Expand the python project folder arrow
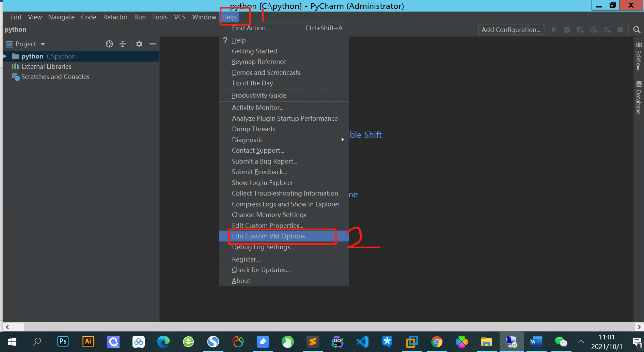The image size is (644, 352). [x=5, y=56]
